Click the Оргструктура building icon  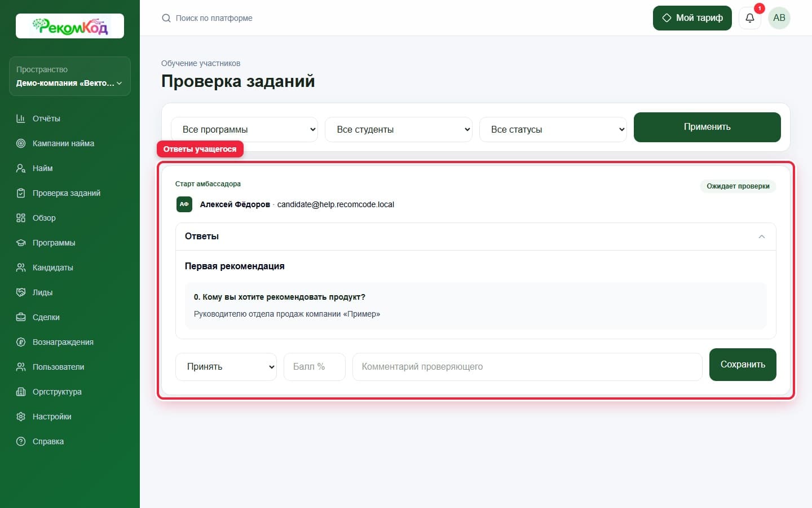coord(21,392)
